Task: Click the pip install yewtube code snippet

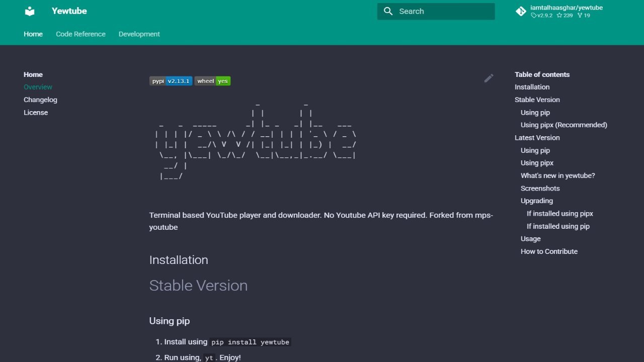Action: tap(250, 342)
